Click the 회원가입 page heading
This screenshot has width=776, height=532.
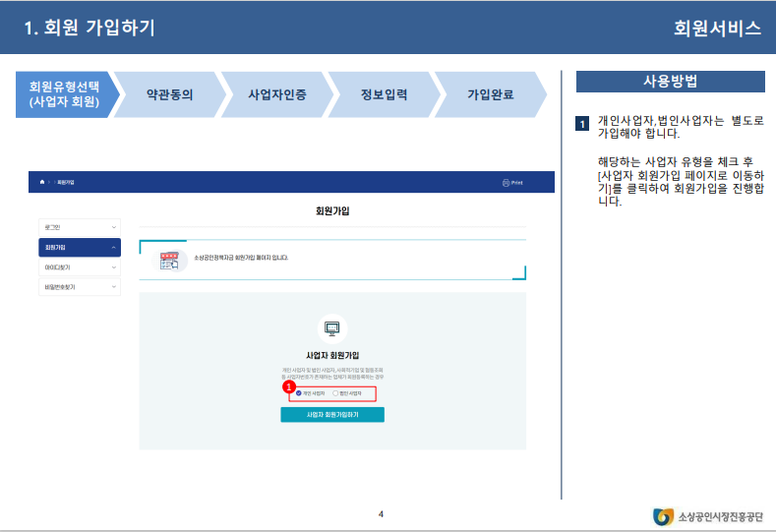(x=332, y=210)
